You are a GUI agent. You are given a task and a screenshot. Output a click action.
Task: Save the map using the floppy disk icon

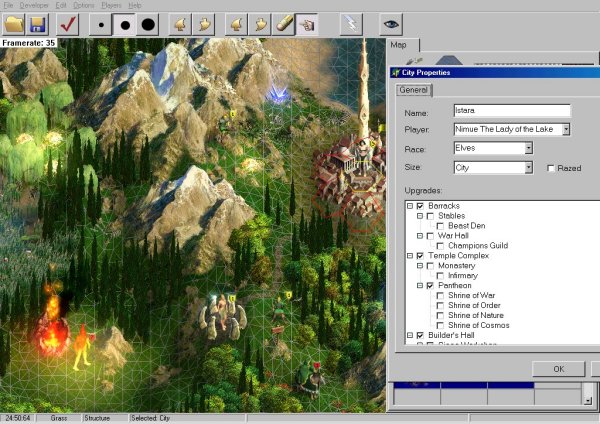click(38, 24)
